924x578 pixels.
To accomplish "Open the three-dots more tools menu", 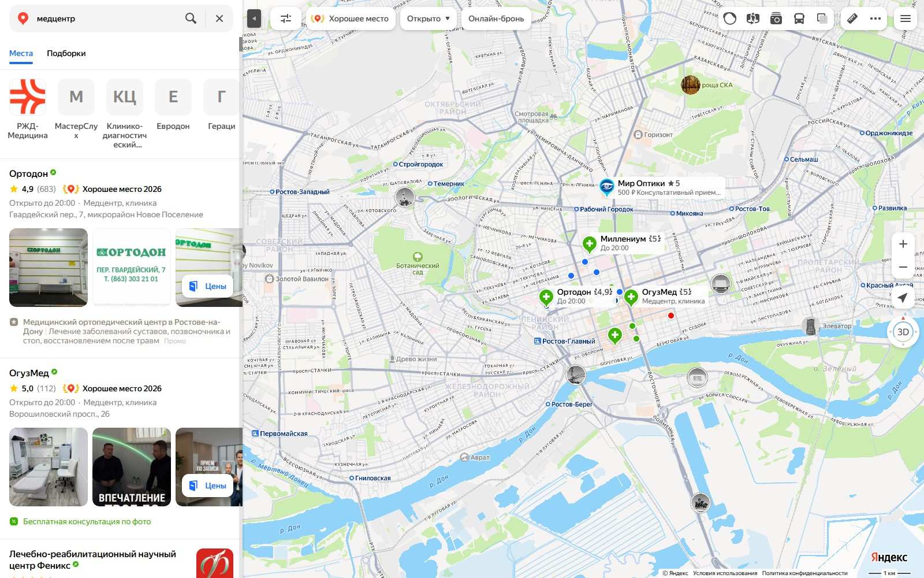I will point(875,18).
